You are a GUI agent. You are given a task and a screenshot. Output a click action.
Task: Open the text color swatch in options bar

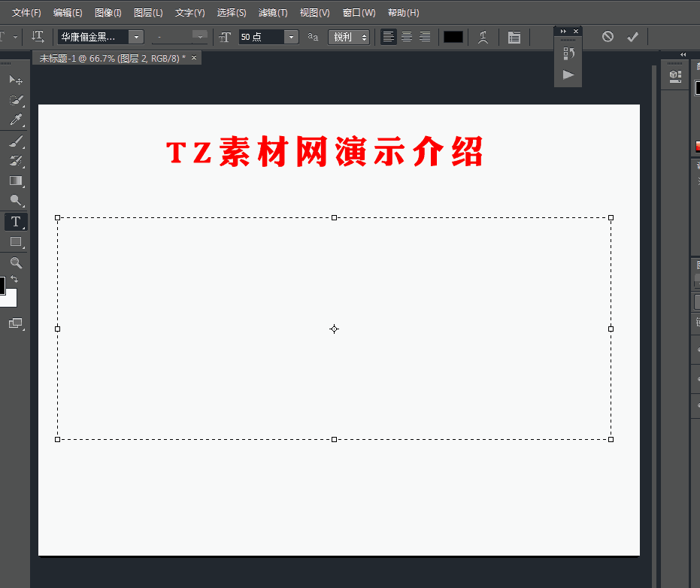point(453,37)
